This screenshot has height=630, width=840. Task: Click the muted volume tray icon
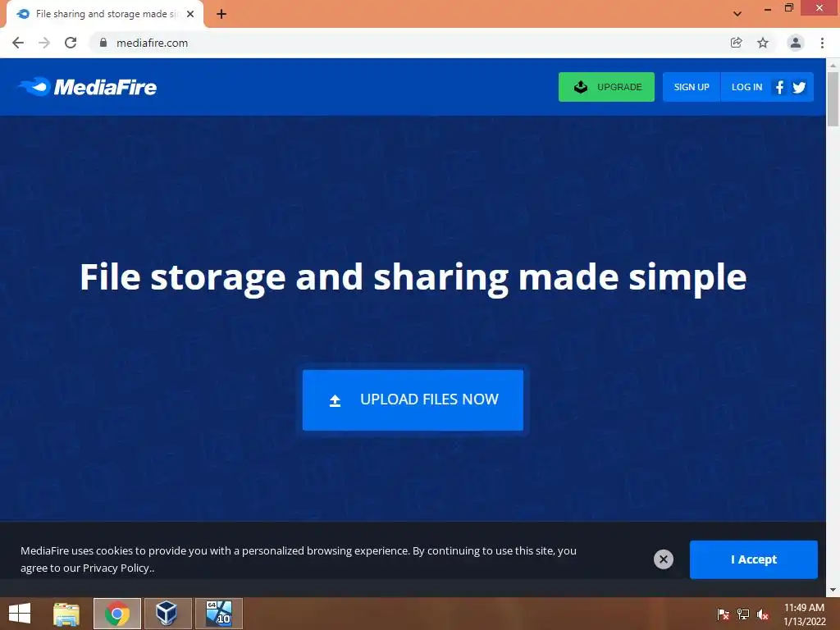(x=763, y=614)
